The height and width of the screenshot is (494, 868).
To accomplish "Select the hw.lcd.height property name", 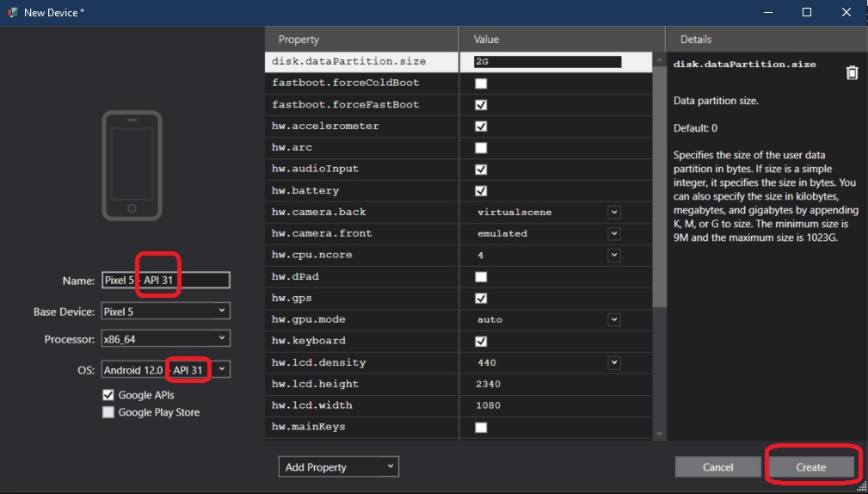I will point(315,384).
